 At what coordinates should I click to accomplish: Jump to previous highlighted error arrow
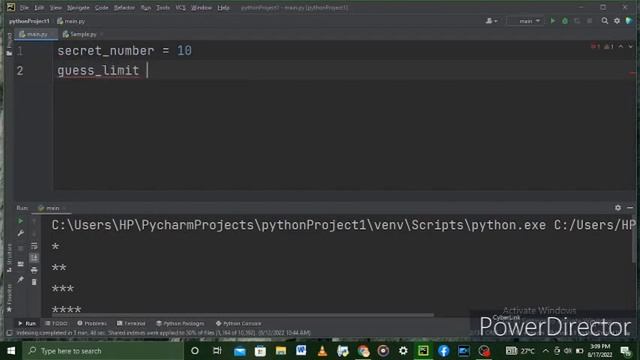tap(620, 47)
